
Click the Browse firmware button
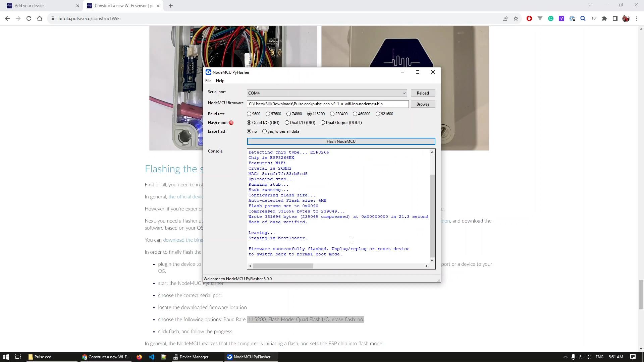point(423,104)
